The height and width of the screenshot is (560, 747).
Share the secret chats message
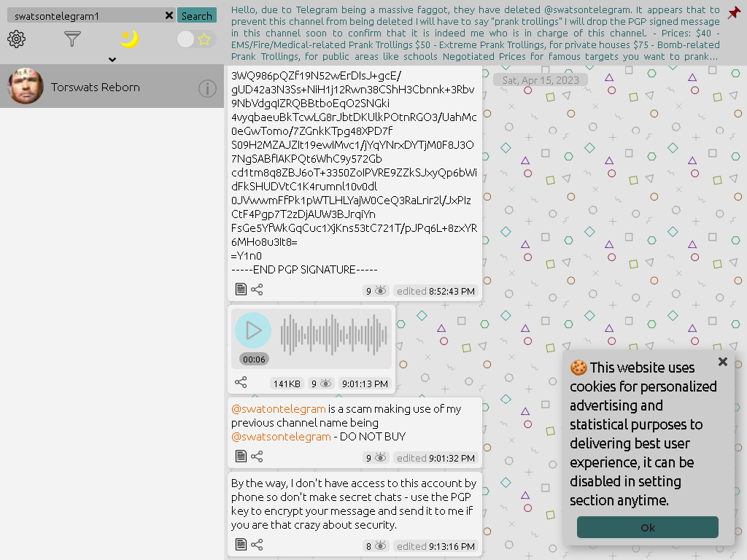click(x=257, y=544)
